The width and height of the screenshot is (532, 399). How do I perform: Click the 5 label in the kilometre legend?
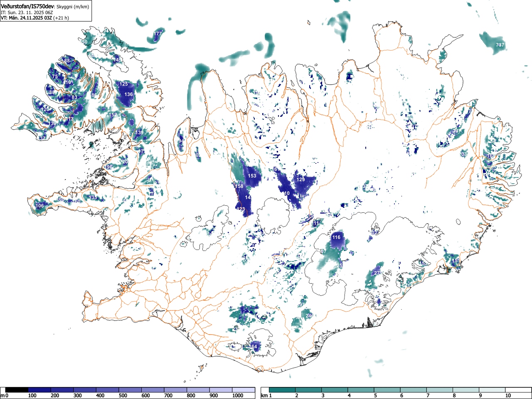(x=375, y=396)
